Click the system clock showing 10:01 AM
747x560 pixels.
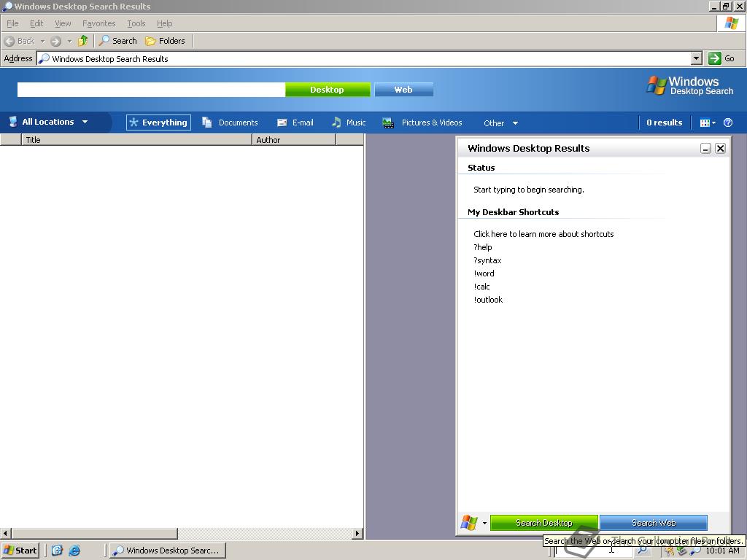click(722, 551)
